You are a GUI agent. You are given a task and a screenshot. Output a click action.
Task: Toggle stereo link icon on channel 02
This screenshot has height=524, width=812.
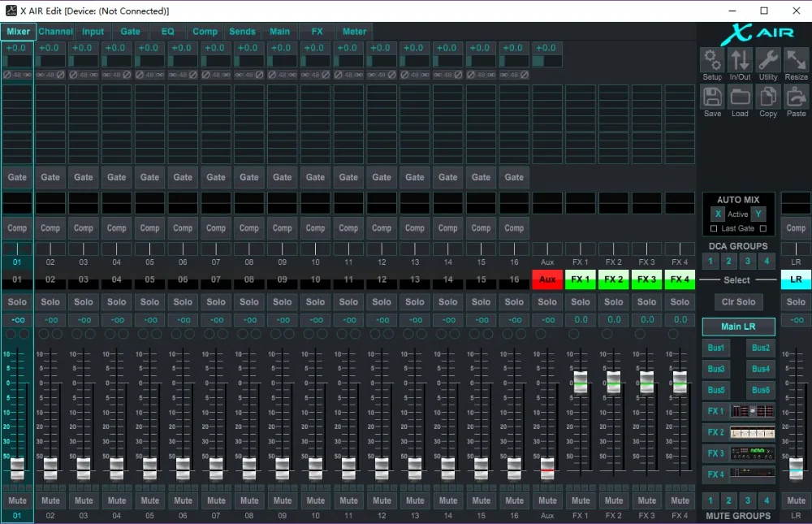click(x=40, y=75)
